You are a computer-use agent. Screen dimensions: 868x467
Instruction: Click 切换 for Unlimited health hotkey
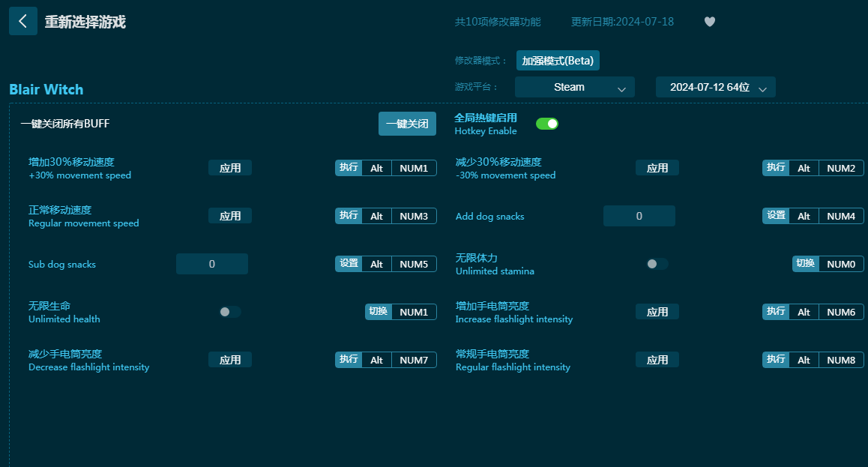(378, 312)
